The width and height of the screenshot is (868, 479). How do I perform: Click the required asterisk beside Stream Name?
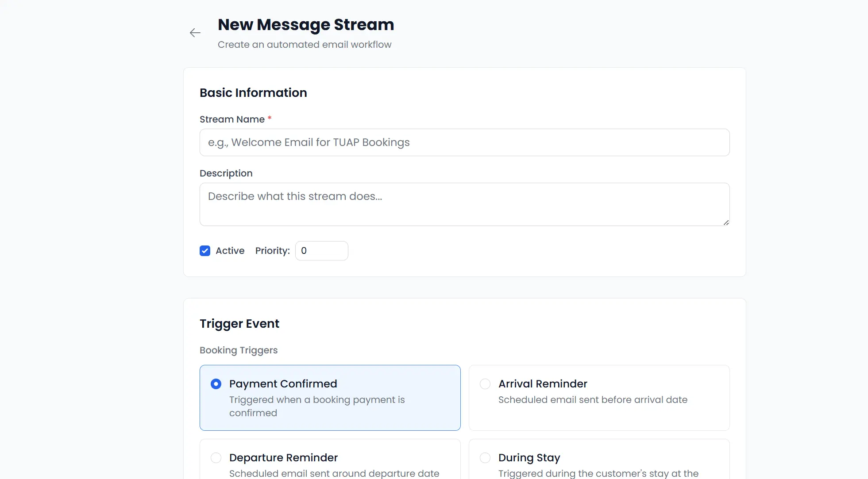[x=269, y=118]
